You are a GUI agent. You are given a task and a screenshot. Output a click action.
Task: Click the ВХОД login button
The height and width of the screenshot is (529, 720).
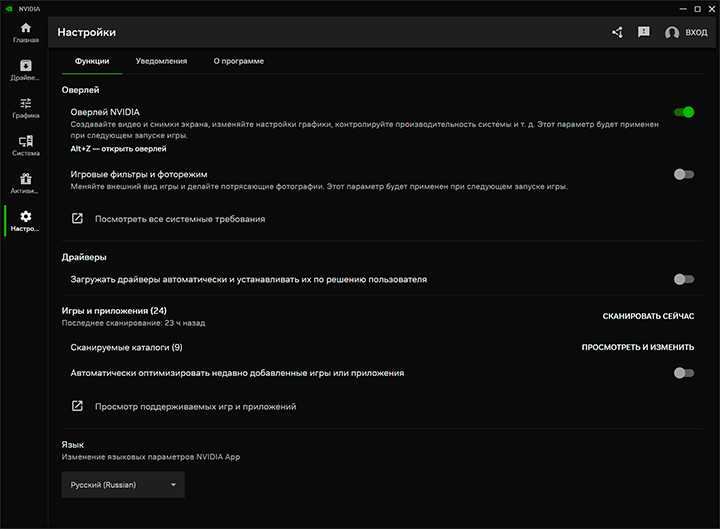click(x=696, y=33)
